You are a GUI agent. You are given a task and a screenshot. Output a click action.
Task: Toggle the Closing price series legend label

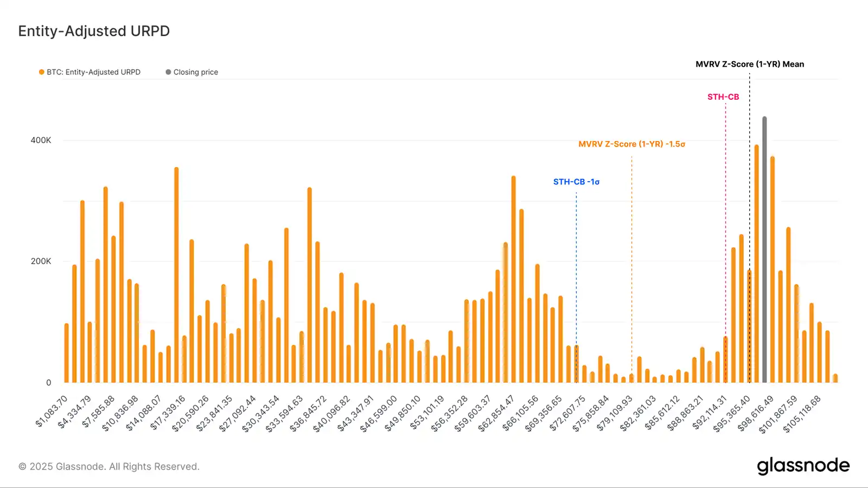[195, 72]
